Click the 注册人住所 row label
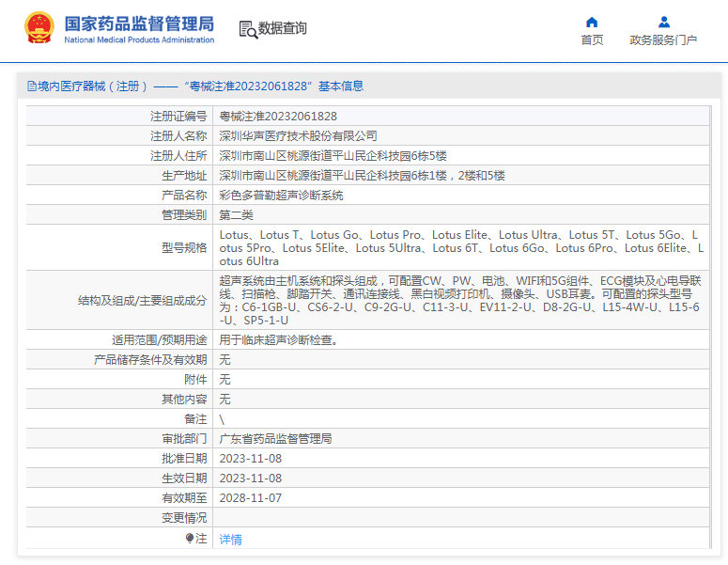Screen dimensions: 728x565 click(178, 156)
